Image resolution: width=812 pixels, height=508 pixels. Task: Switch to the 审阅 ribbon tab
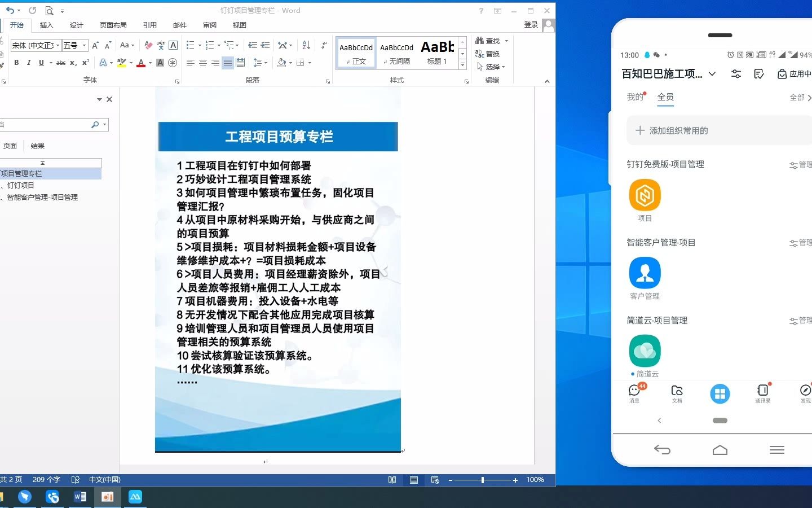tap(209, 25)
